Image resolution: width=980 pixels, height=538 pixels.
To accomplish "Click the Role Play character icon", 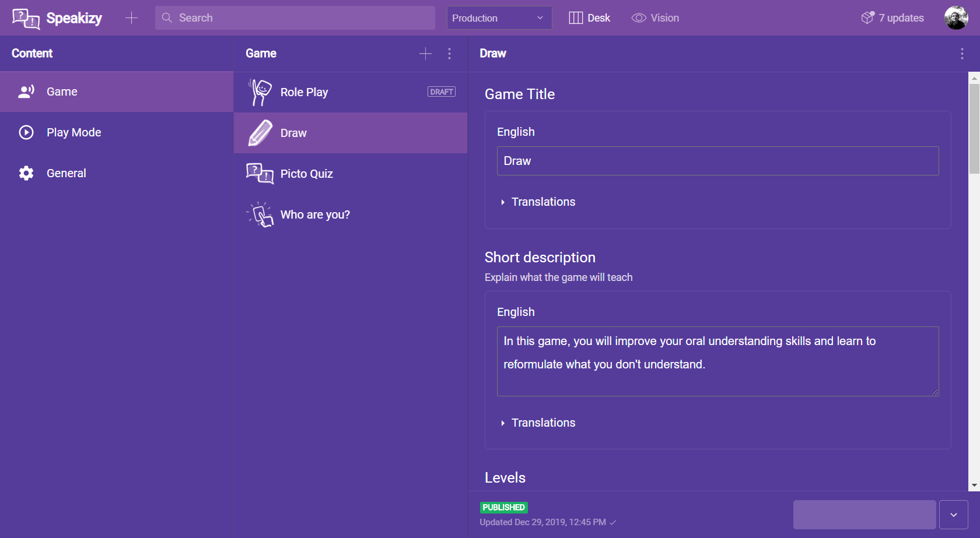I will tap(260, 92).
